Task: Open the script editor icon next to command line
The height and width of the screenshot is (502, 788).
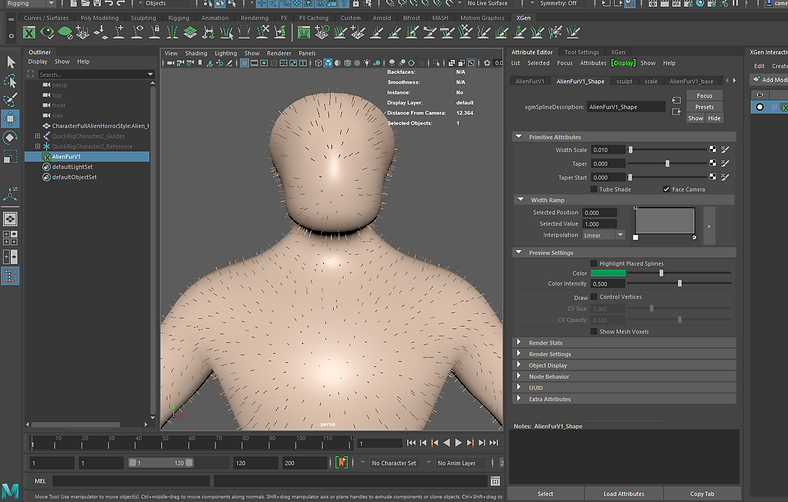Action: [x=495, y=481]
